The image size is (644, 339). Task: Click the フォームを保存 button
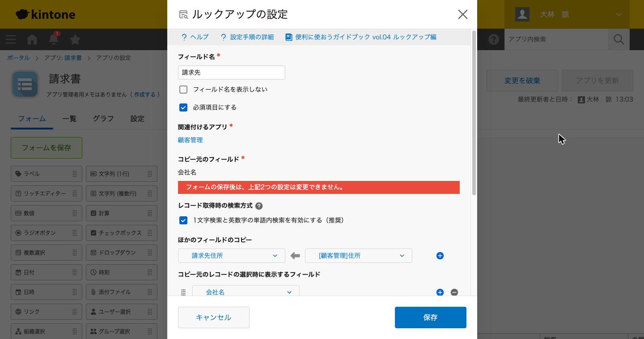coord(47,148)
